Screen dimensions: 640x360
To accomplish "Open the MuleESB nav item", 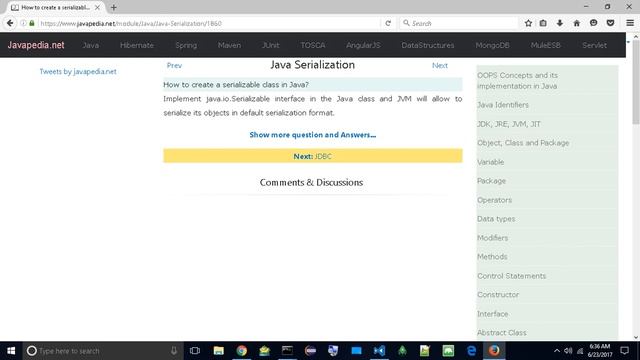I will coord(546,45).
